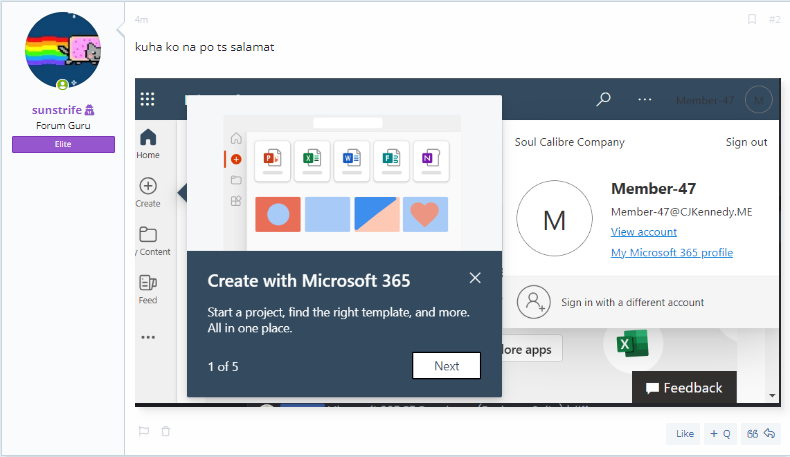Open the search magnifier in header
The height and width of the screenshot is (457, 790).
(603, 99)
